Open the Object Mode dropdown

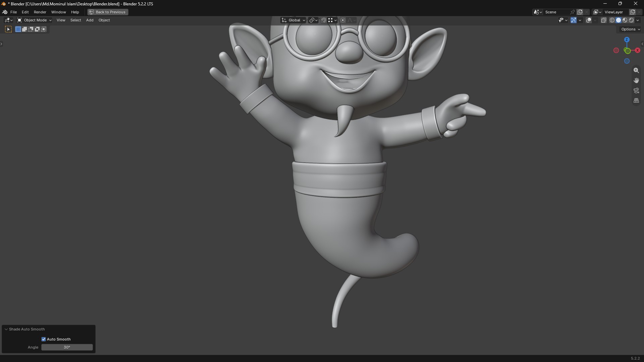34,20
